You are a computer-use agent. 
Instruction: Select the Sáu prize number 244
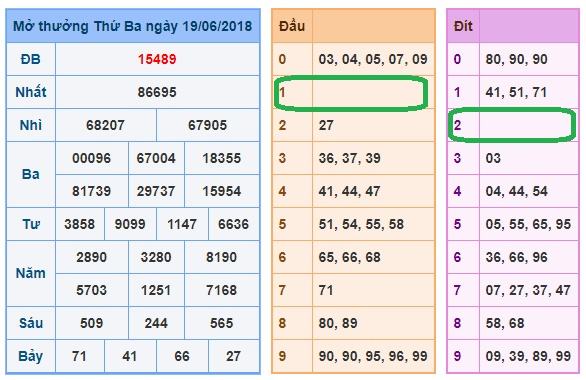coord(156,323)
